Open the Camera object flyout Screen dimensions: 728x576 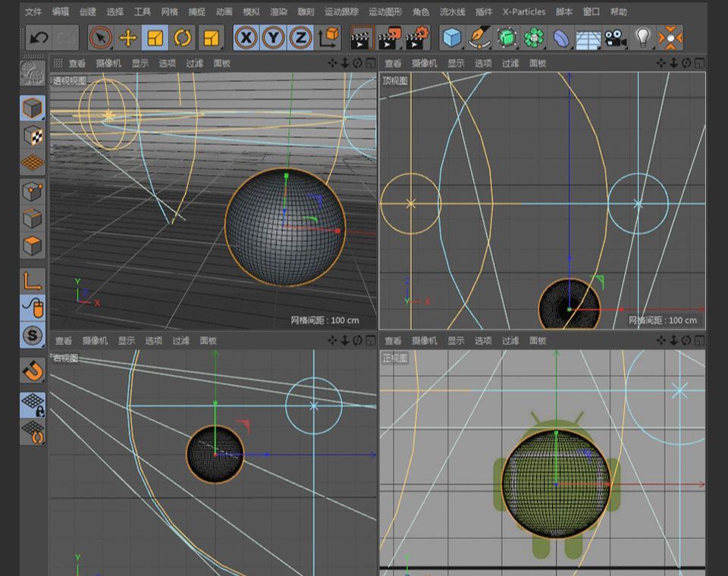point(616,38)
